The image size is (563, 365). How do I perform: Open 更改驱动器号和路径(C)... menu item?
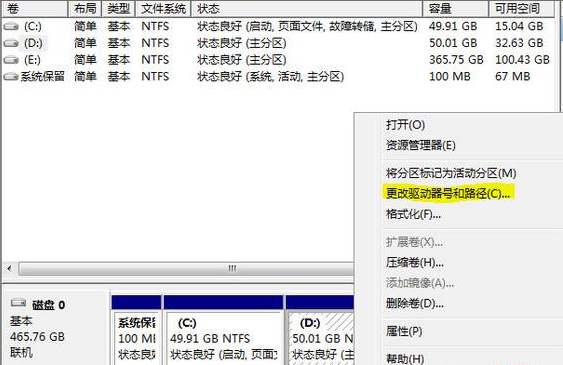click(x=448, y=193)
